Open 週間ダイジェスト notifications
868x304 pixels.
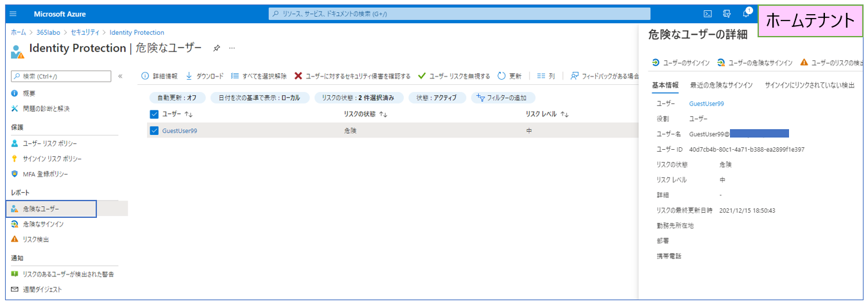42,289
